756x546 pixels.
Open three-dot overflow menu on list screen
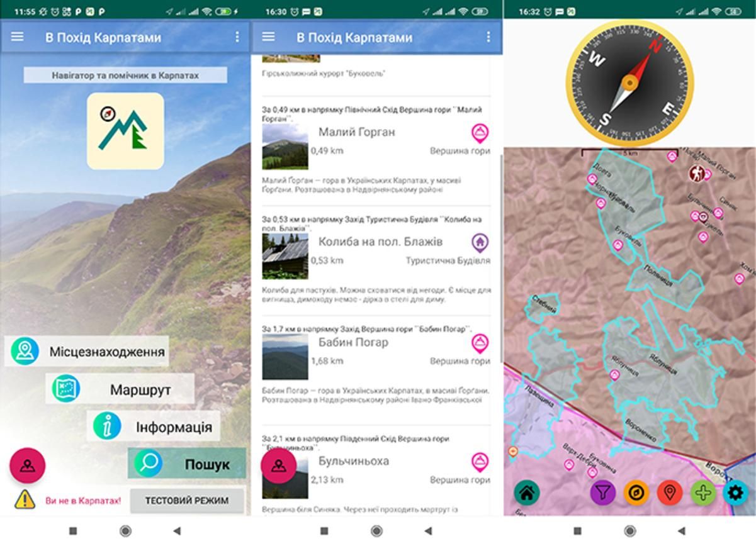(x=488, y=37)
